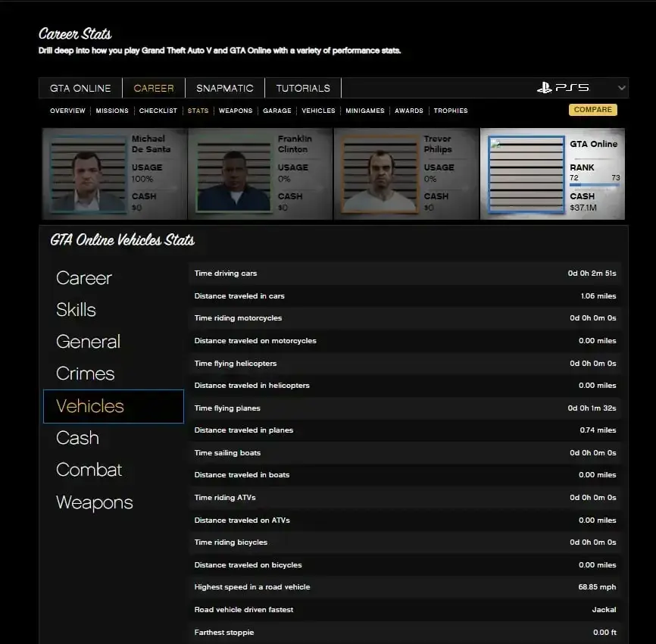The height and width of the screenshot is (644, 656).
Task: Select the Vehicles stats category
Action: pyautogui.click(x=114, y=406)
